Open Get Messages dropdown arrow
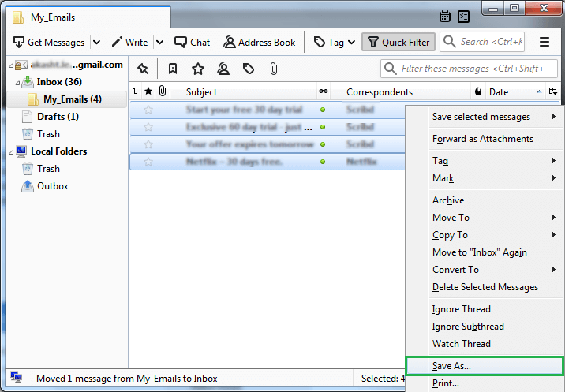The width and height of the screenshot is (565, 392). pos(96,42)
